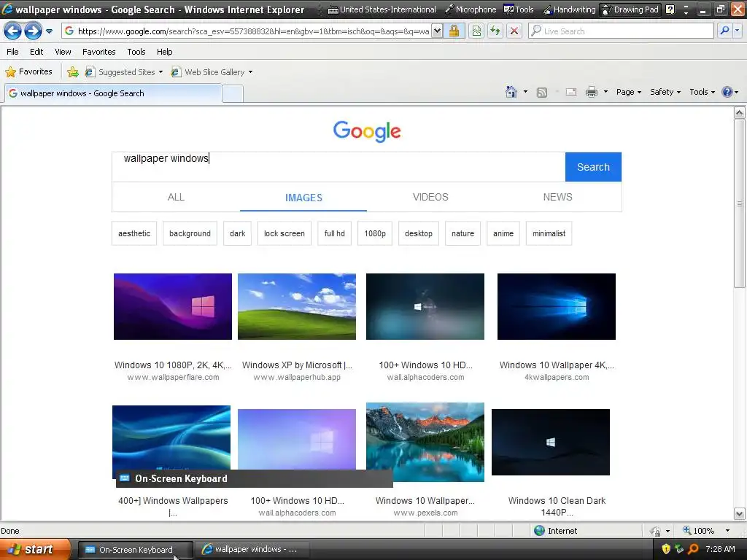Open the Edit menu
This screenshot has width=747, height=560.
coord(36,52)
